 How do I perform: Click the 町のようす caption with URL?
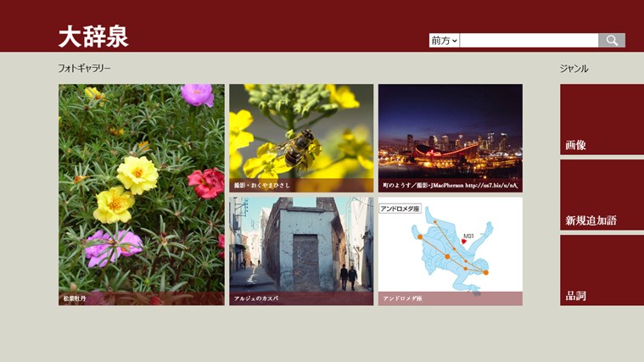click(451, 186)
